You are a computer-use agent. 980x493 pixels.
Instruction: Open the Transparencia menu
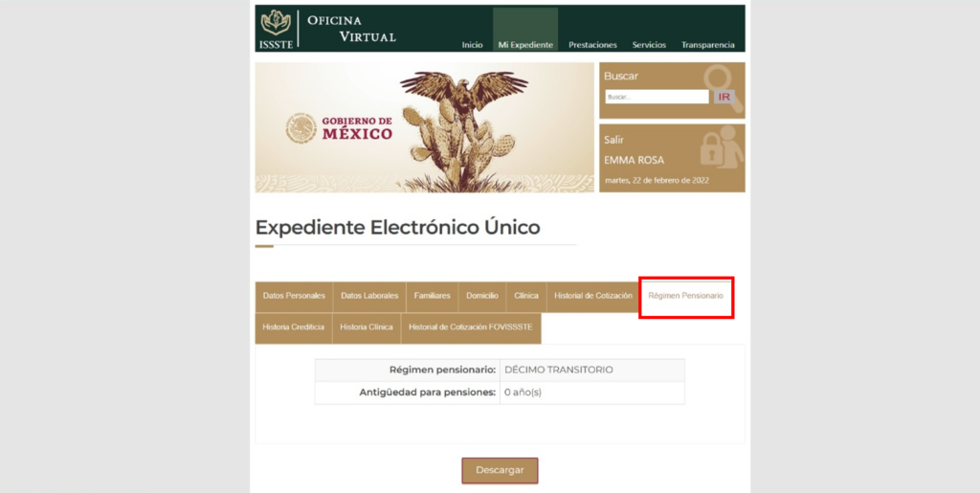click(x=707, y=45)
